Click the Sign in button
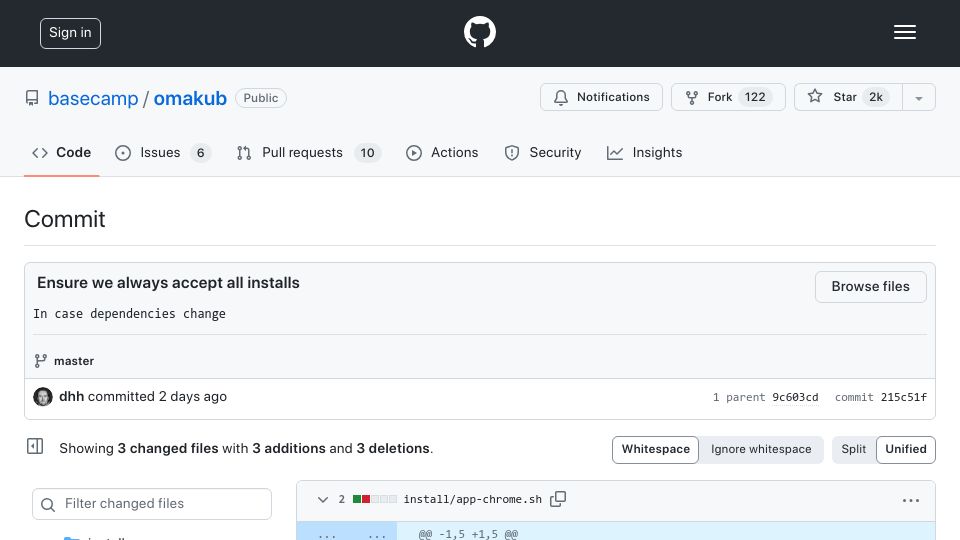 [x=70, y=33]
